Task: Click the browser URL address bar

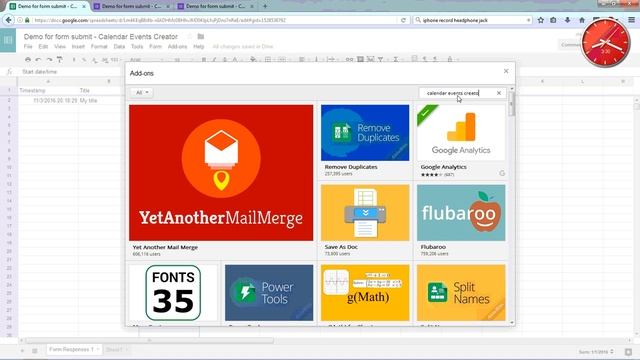Action: (212, 20)
